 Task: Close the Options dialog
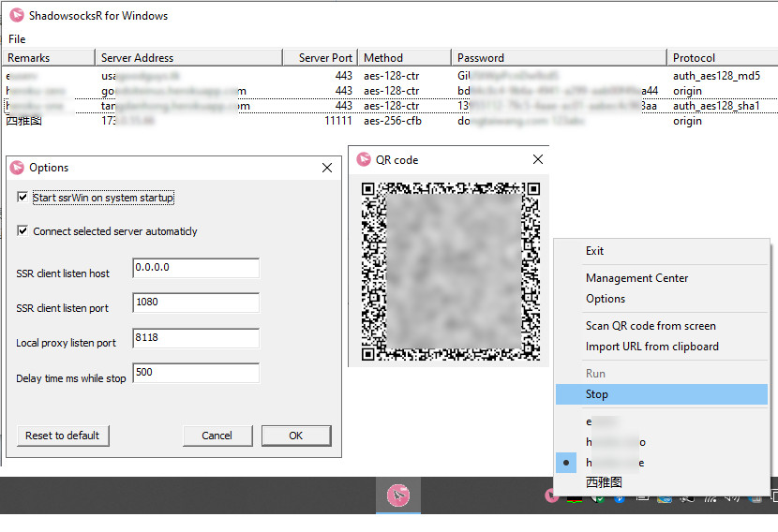[327, 168]
